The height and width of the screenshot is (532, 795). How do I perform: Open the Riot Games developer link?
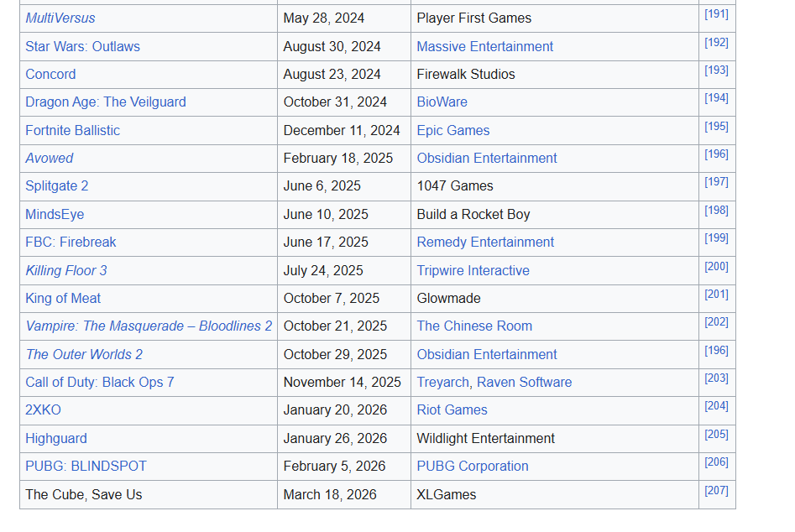point(452,410)
